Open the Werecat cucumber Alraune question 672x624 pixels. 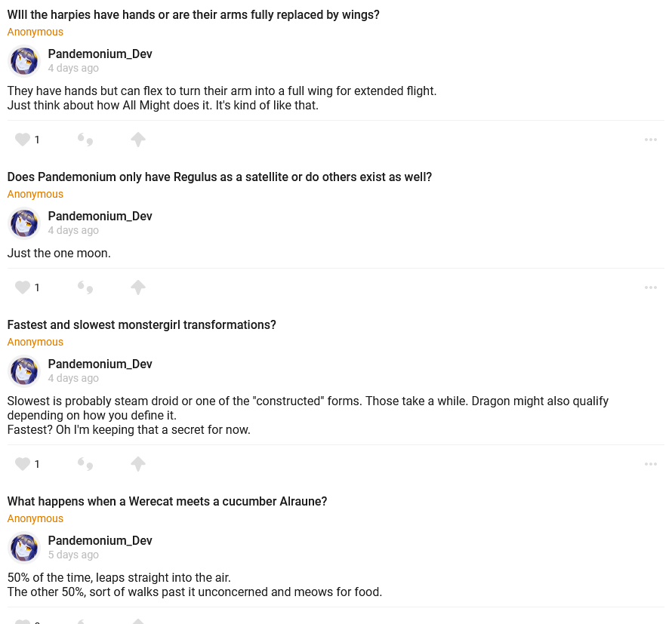(x=167, y=501)
